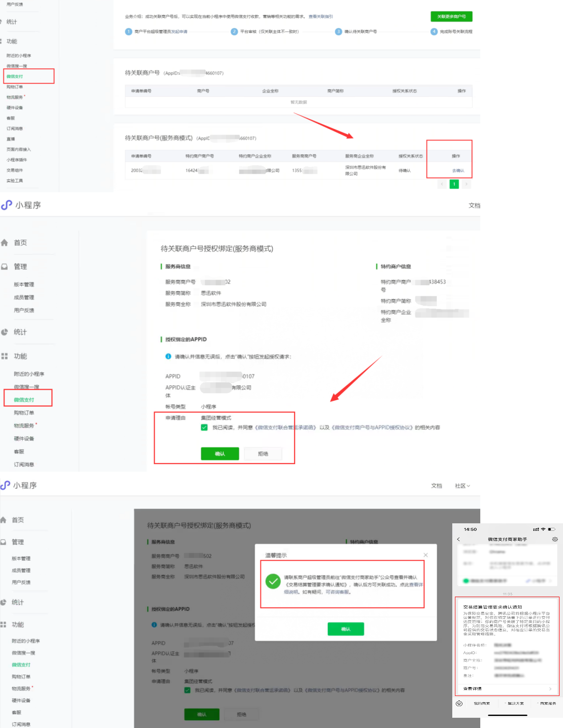Click 拒绝 button in the middle panel form
Image resolution: width=563 pixels, height=728 pixels.
click(x=263, y=454)
